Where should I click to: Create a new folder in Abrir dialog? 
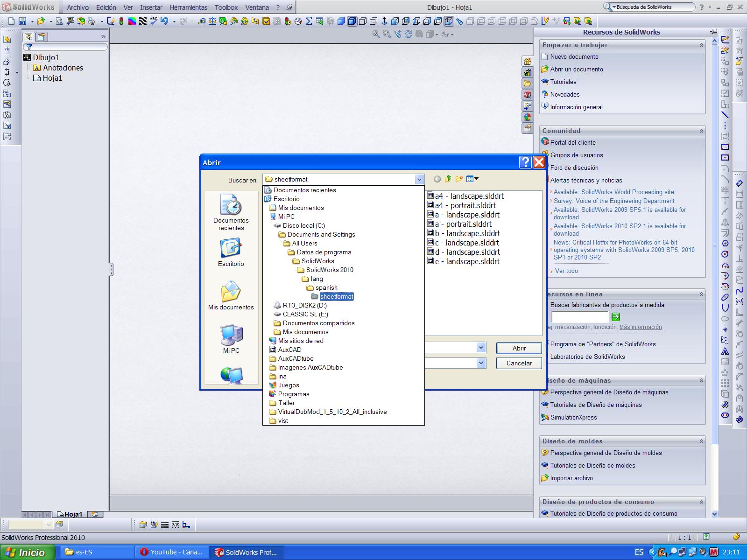click(459, 179)
